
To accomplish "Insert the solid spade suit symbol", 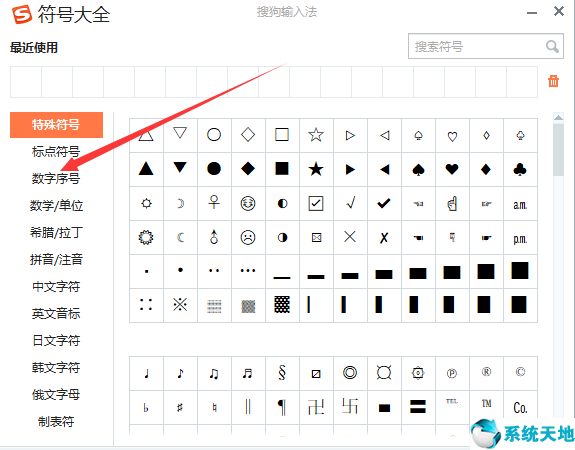I will (x=418, y=169).
